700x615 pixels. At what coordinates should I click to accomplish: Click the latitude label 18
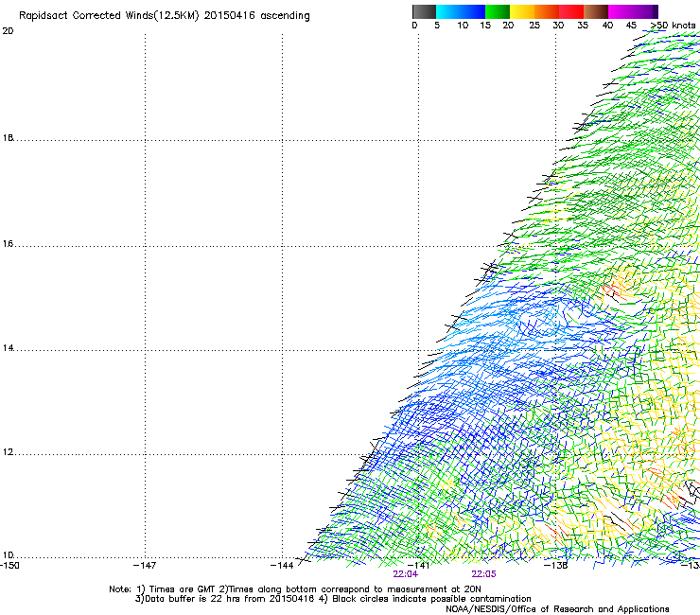8,138
